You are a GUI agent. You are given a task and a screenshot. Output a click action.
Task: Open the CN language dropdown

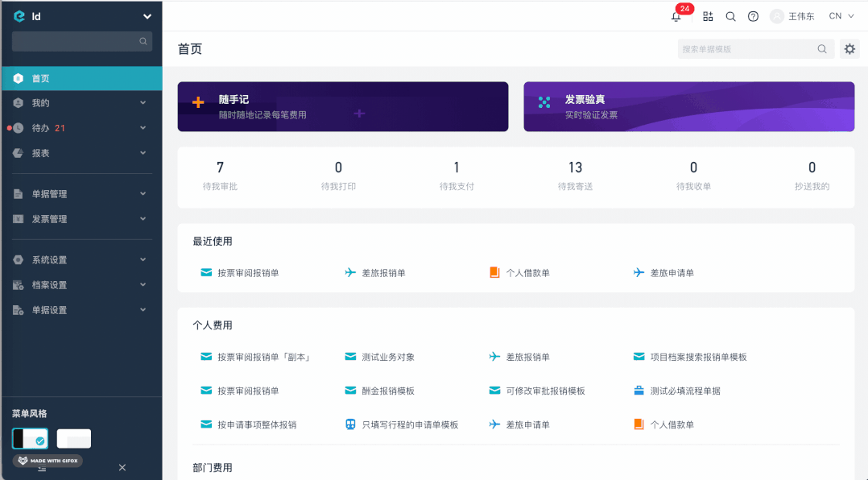pyautogui.click(x=841, y=17)
